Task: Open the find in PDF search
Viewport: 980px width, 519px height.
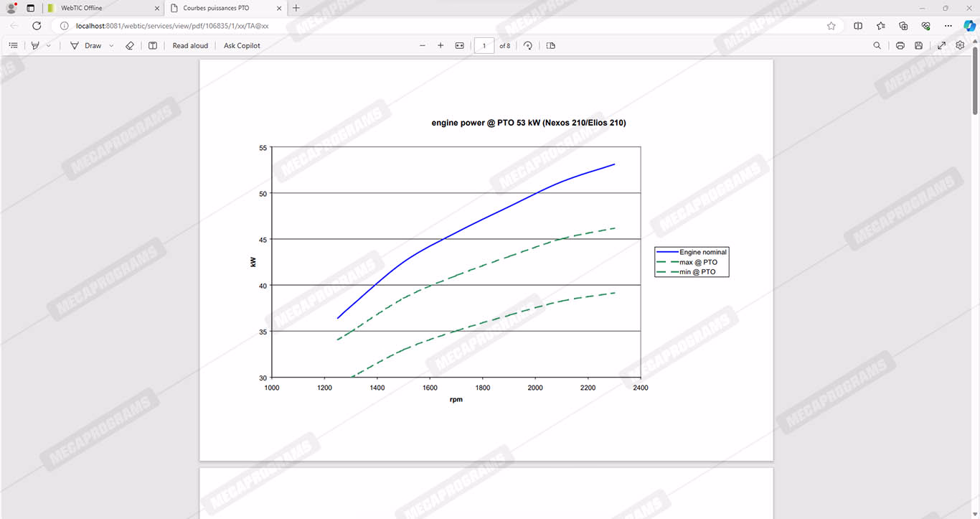Action: click(x=877, y=45)
